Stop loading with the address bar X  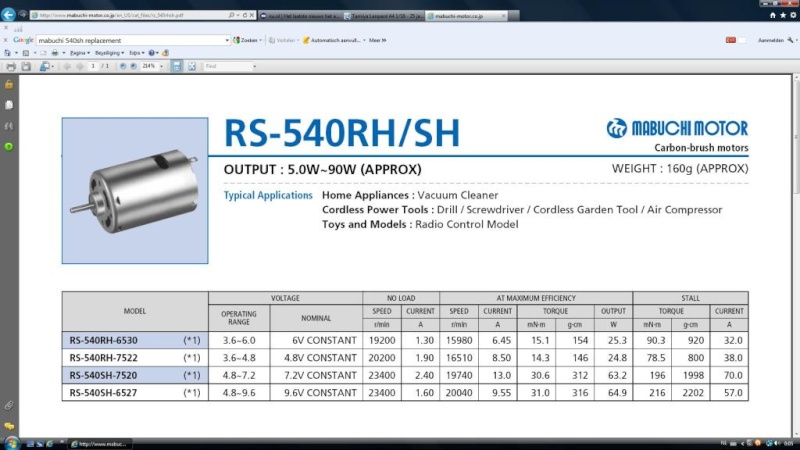(252, 15)
